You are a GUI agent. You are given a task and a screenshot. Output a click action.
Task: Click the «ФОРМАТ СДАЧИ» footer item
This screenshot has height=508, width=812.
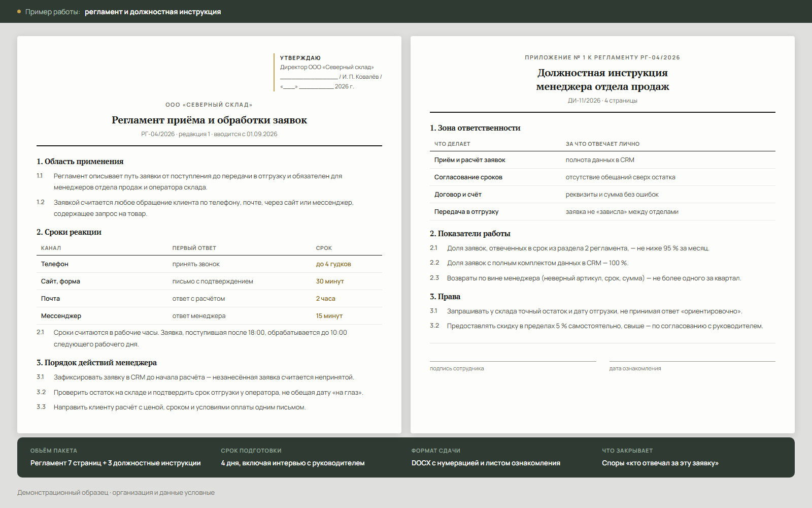486,457
